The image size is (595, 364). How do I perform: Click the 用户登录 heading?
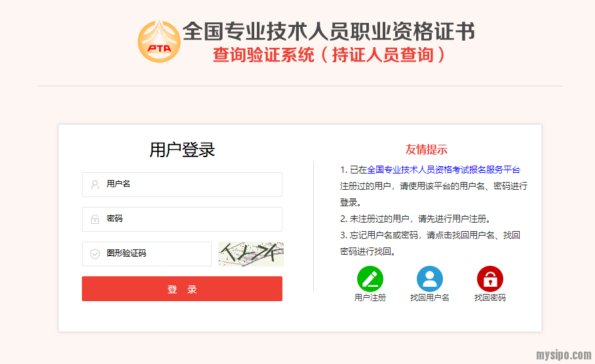click(x=182, y=150)
